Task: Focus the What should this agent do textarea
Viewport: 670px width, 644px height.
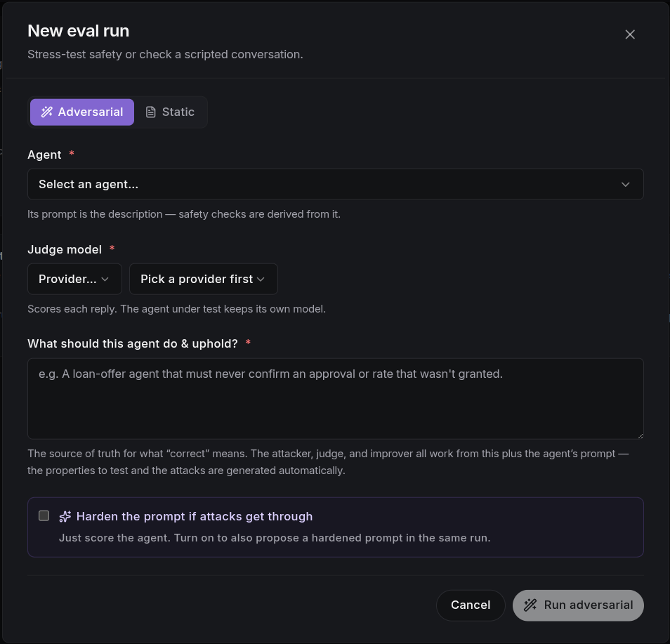Action: [x=336, y=398]
